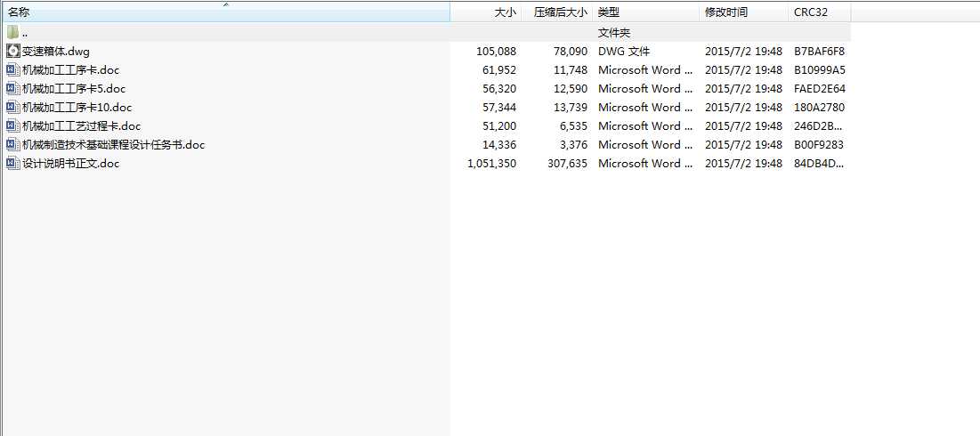This screenshot has height=436, width=980.
Task: Click the compressed size 12,590
Action: 571,89
